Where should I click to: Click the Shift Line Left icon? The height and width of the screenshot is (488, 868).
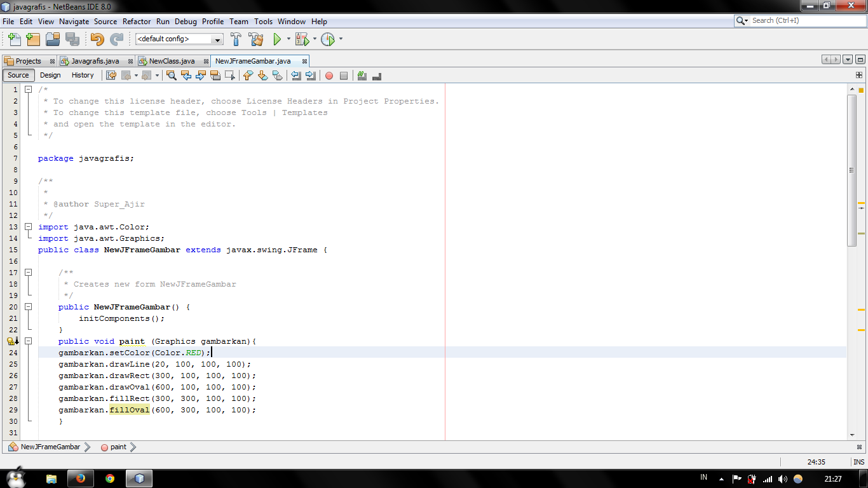pyautogui.click(x=296, y=76)
